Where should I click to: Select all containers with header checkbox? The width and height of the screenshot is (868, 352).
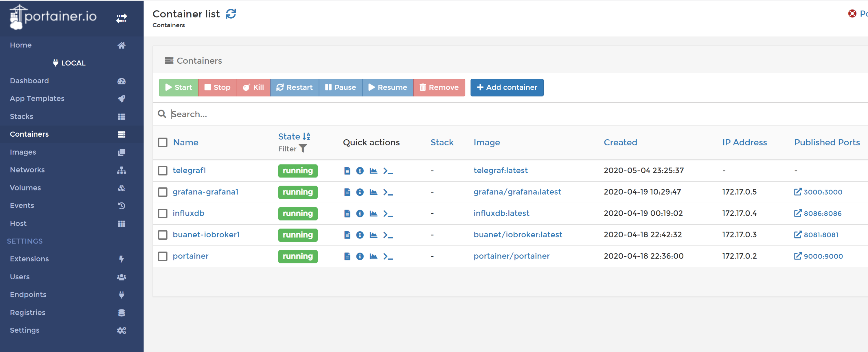(163, 142)
